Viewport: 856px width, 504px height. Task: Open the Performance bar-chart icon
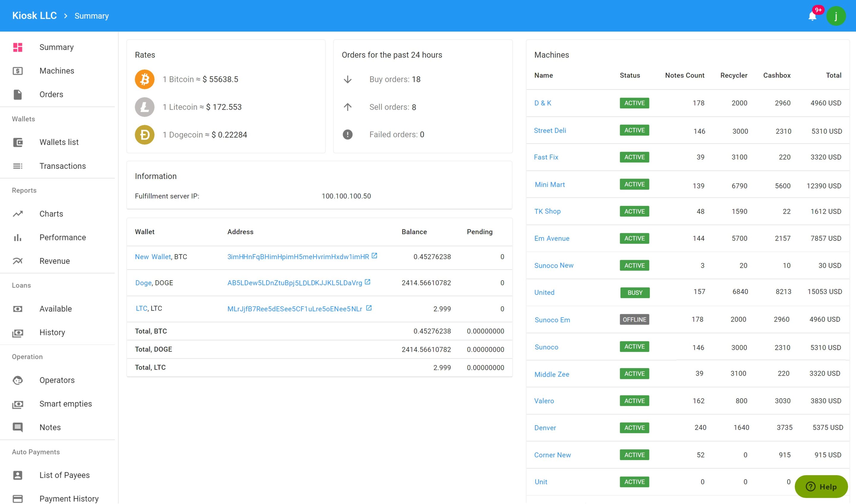[x=18, y=237]
